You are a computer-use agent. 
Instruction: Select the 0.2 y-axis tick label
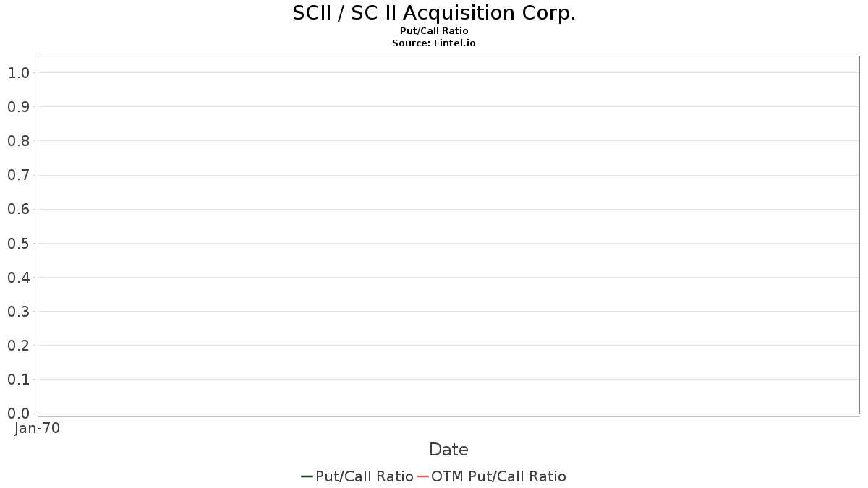click(x=18, y=346)
